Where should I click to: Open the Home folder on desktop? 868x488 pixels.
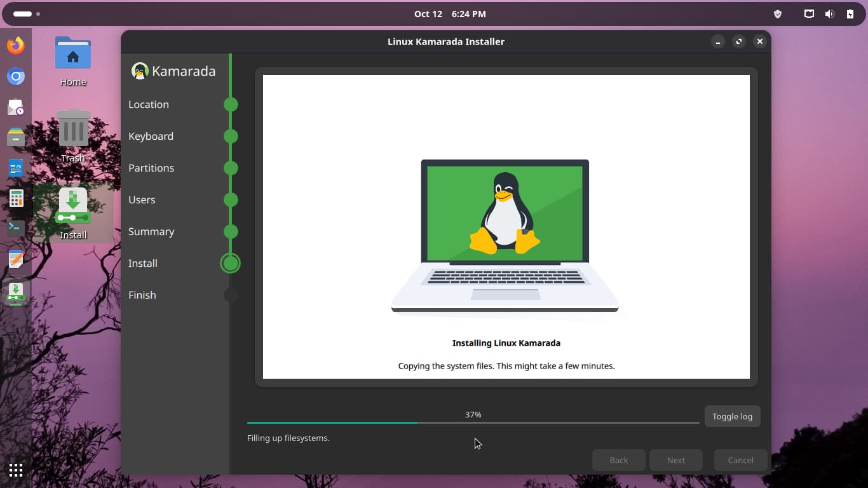73,61
